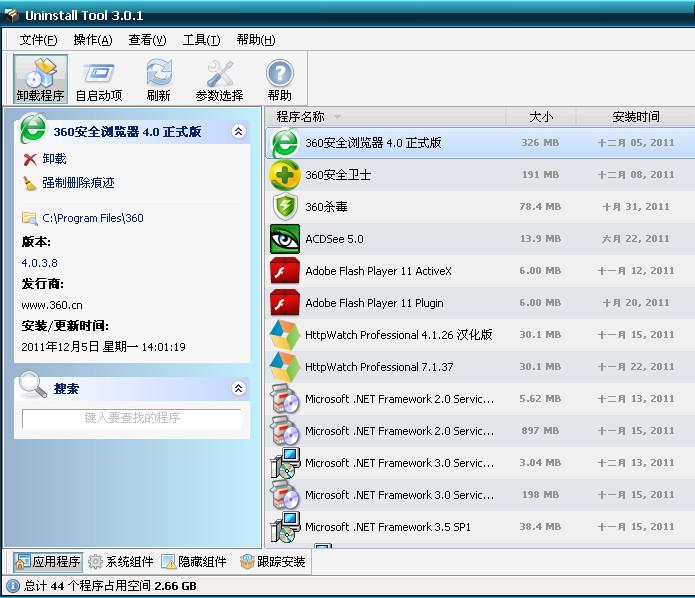The width and height of the screenshot is (695, 598).
Task: Open the C:\Program Files\360 folder link
Action: tap(93, 218)
